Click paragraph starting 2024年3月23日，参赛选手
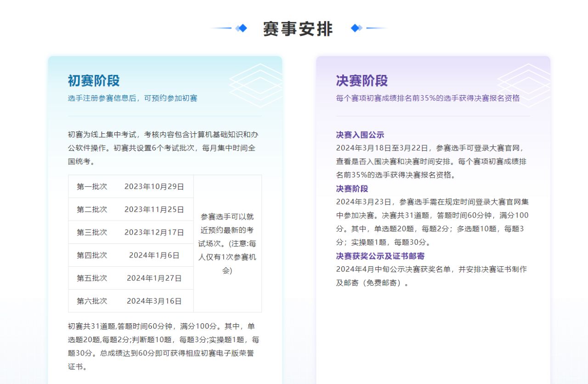 click(x=432, y=222)
